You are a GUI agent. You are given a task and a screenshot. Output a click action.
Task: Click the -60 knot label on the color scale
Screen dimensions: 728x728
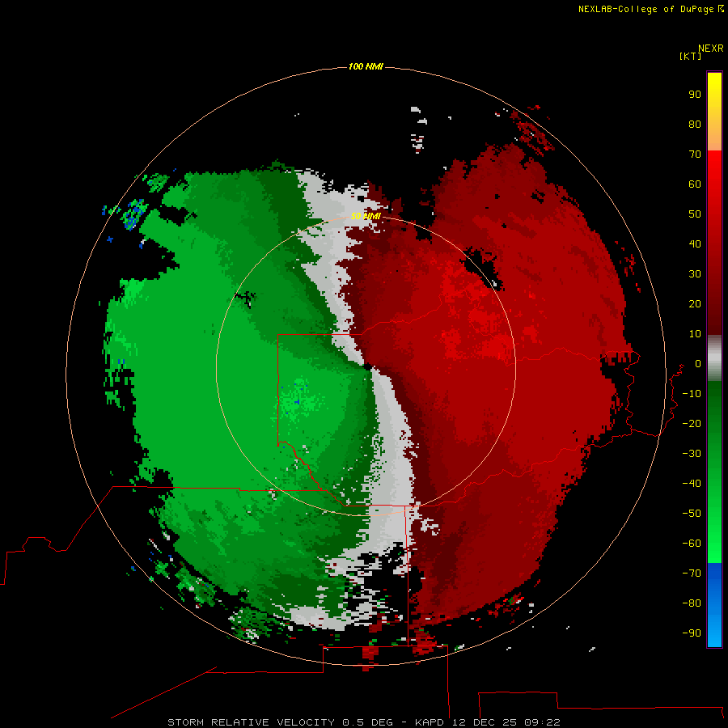[x=692, y=544]
